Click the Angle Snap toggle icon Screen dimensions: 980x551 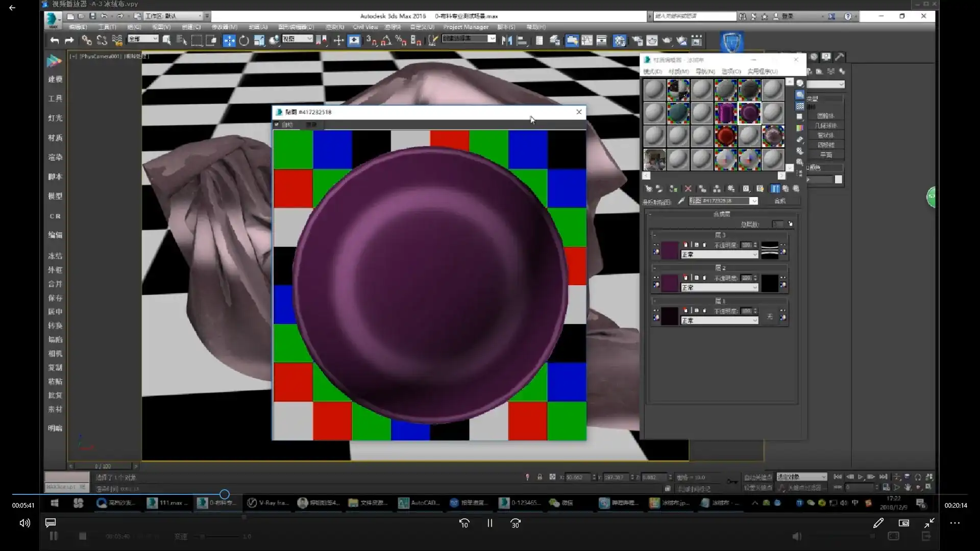(386, 41)
